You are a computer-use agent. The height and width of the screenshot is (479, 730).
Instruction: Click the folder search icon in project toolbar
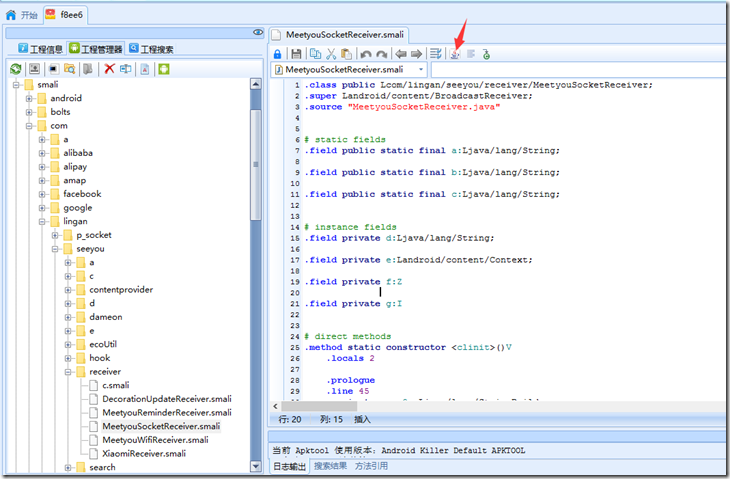point(69,69)
